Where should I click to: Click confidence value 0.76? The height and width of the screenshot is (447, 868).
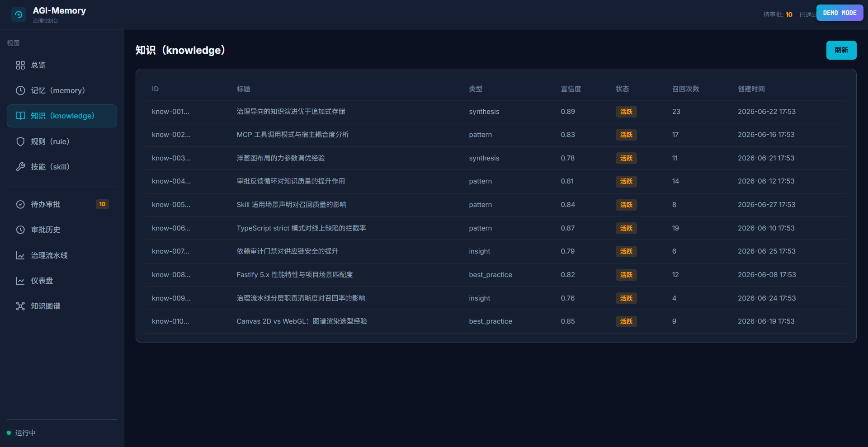click(568, 298)
